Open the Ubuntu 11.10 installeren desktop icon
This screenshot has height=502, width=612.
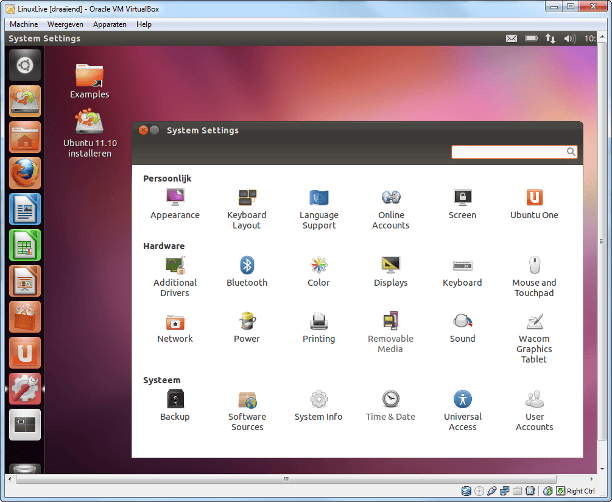(90, 134)
